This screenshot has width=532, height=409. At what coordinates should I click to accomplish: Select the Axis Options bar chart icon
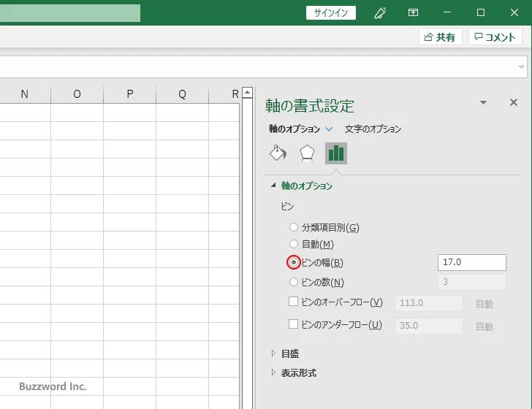point(336,153)
